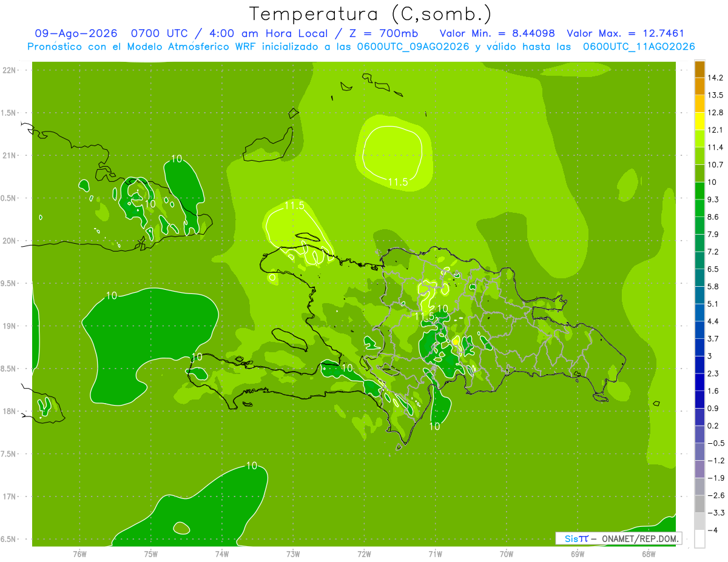Click the "74W" longitude axis label
The width and height of the screenshot is (728, 562).
[221, 554]
